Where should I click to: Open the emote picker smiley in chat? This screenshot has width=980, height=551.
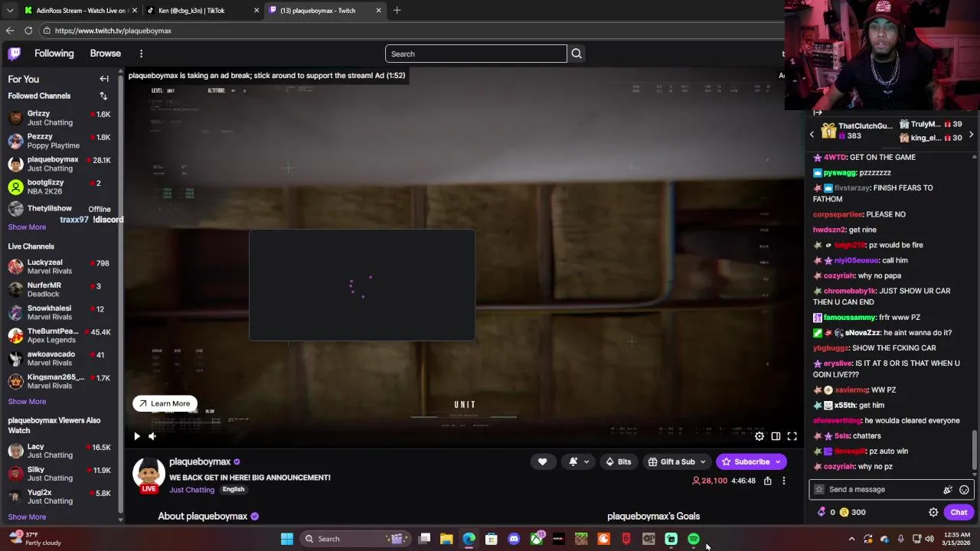964,490
